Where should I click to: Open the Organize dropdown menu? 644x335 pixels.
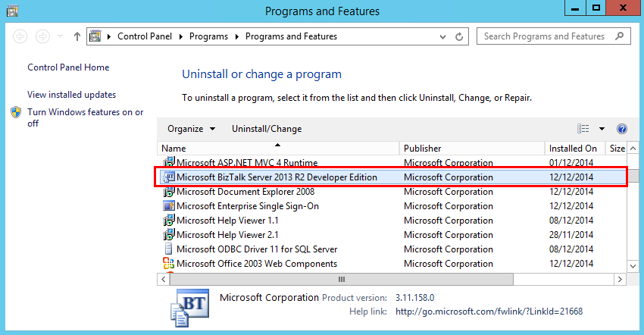191,129
